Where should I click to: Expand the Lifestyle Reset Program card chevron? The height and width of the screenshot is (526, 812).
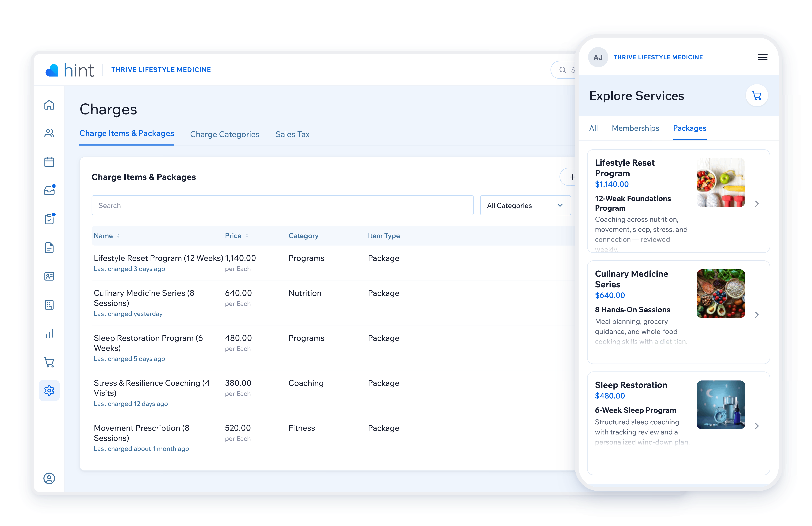click(x=757, y=204)
